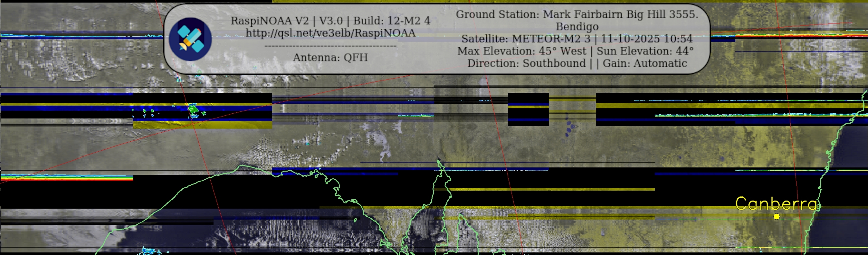Click the dashed separator line above Antenna
868x255 pixels.
point(330,46)
